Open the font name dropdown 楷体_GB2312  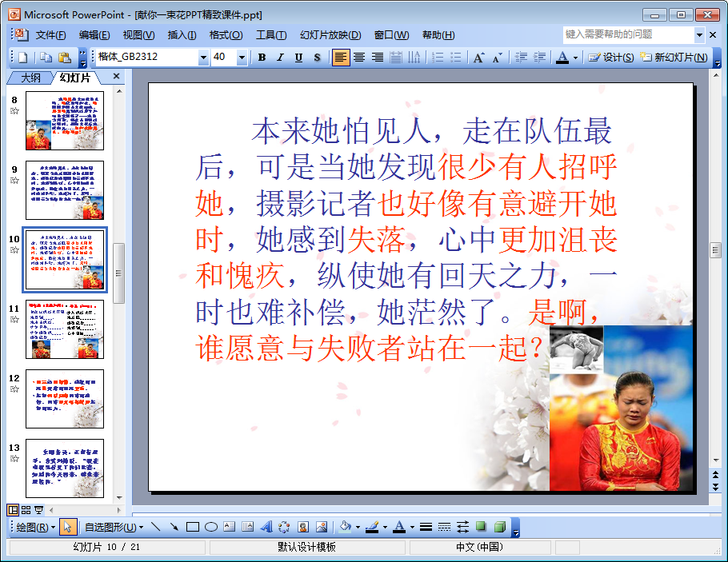[x=203, y=58]
